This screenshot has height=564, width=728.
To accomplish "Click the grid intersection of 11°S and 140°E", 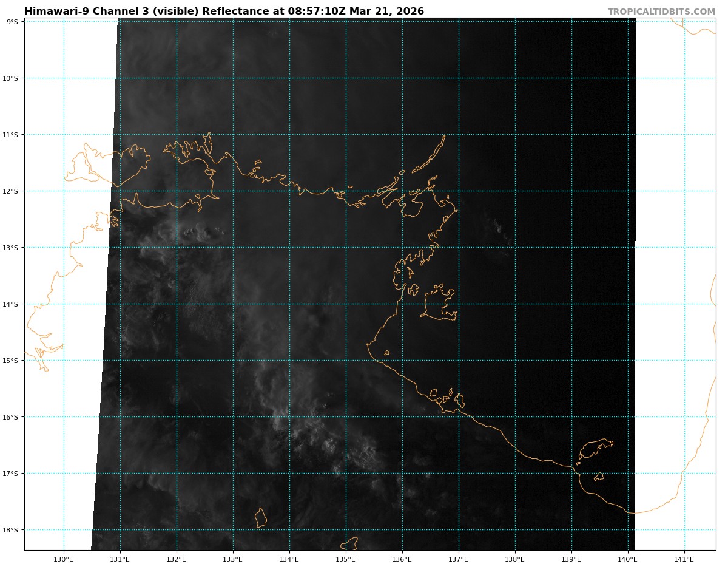I will point(628,135).
